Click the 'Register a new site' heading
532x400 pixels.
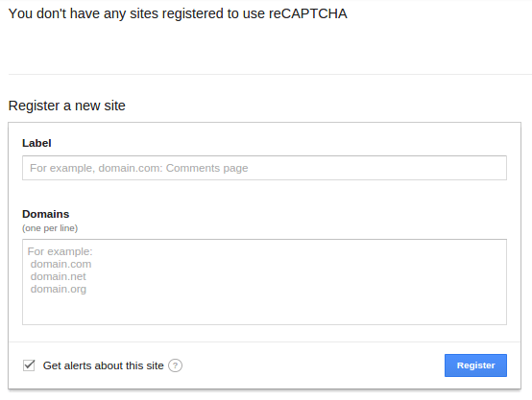point(67,106)
